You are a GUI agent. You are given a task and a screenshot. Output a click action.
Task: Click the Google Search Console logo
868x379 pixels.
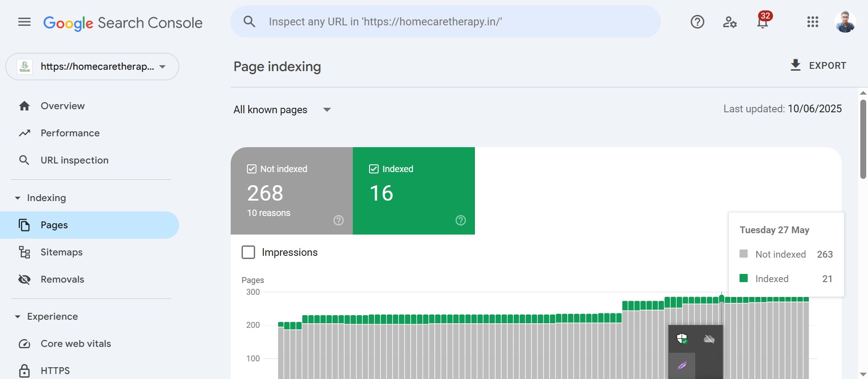[x=123, y=23]
